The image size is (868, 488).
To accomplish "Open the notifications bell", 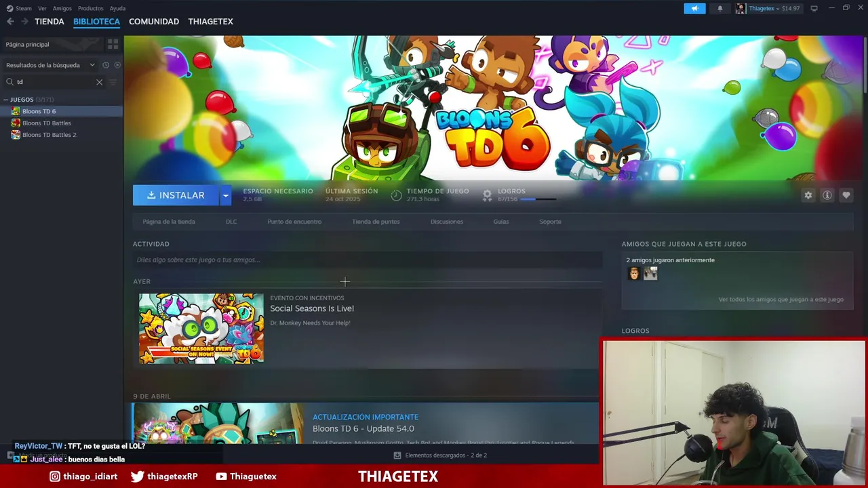I will 719,8.
